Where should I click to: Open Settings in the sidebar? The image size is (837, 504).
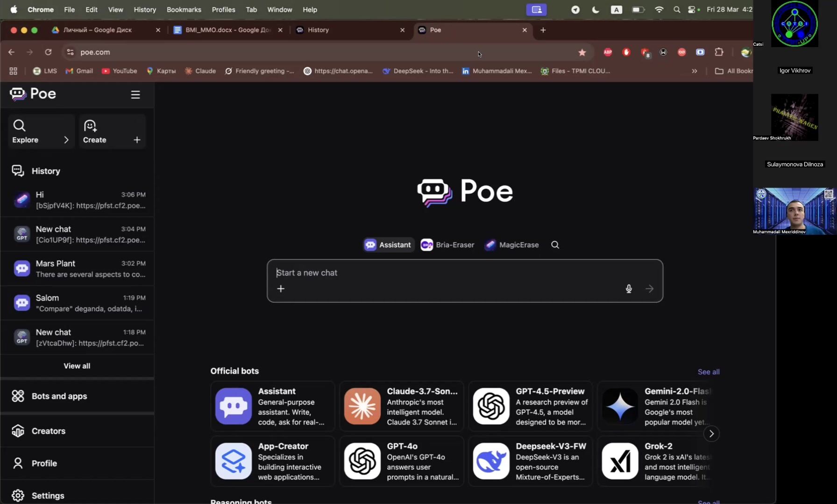pos(77,495)
